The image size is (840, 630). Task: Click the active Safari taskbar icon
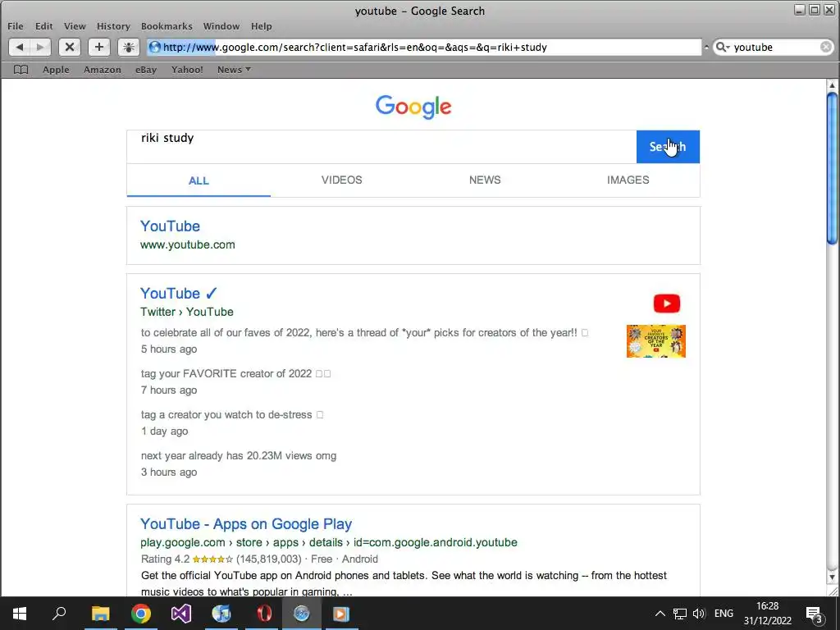tap(302, 614)
